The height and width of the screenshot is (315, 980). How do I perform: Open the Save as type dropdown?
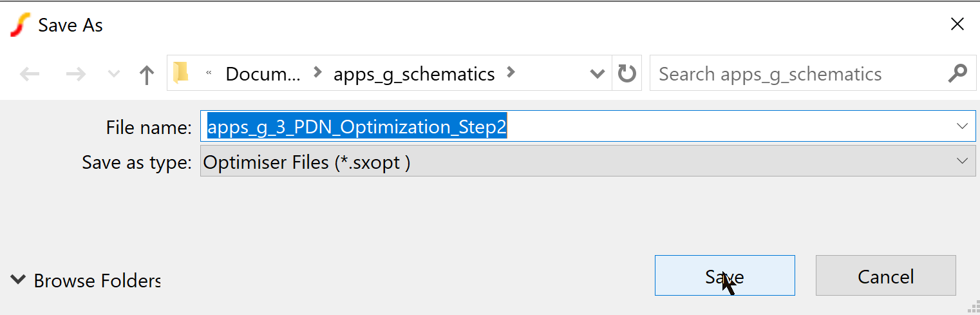(585, 161)
